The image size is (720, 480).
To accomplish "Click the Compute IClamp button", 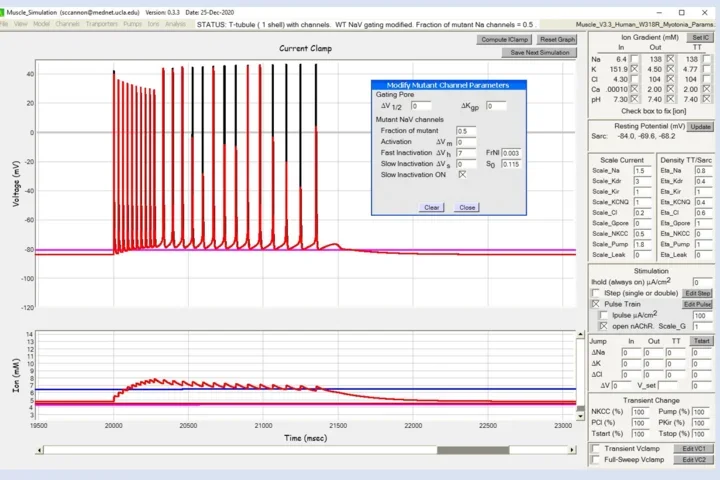I will (x=504, y=40).
